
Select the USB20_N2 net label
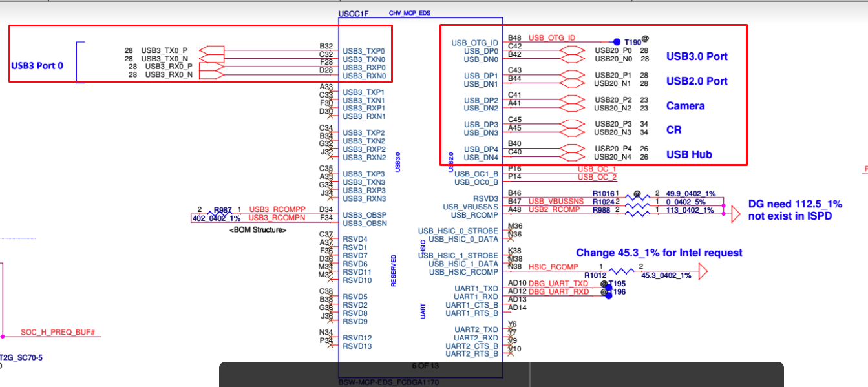tap(613, 108)
